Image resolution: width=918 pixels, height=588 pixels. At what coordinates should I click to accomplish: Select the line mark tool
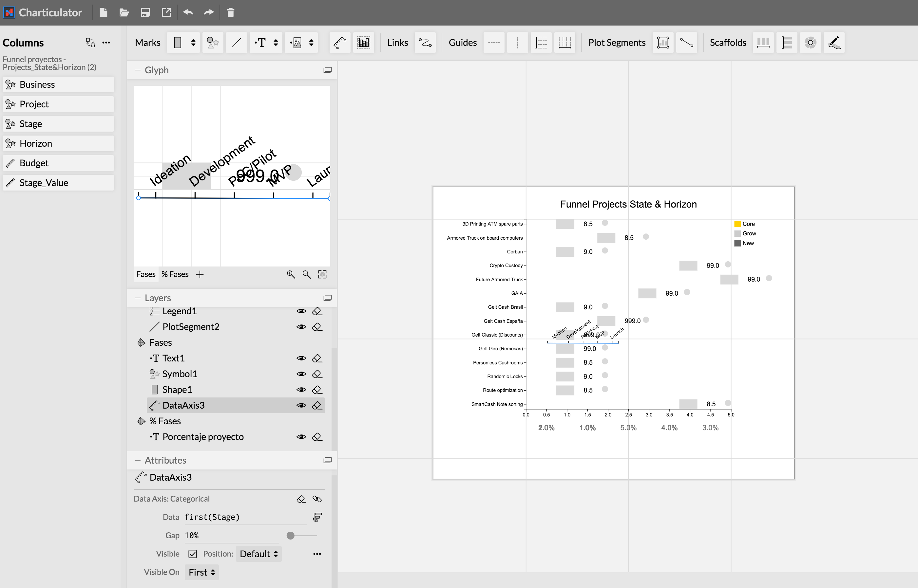tap(236, 42)
